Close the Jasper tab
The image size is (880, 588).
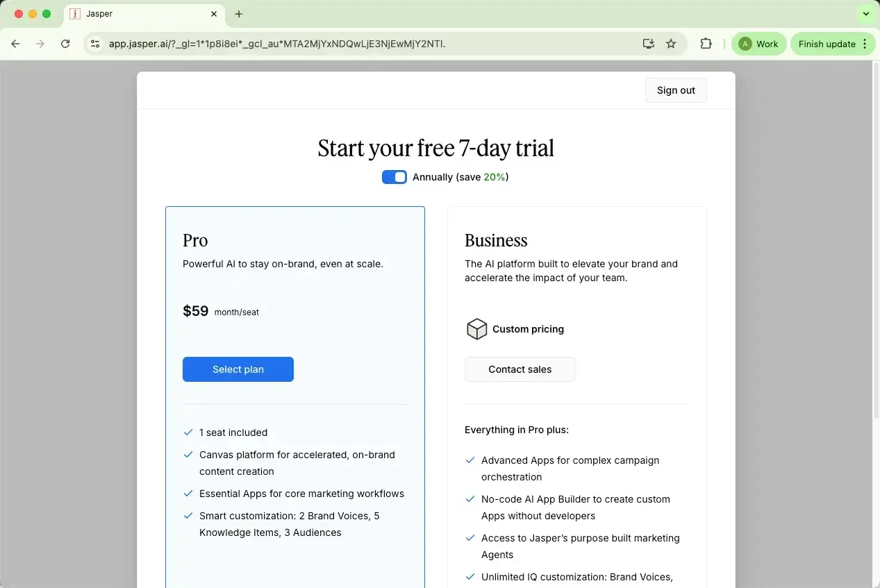214,14
